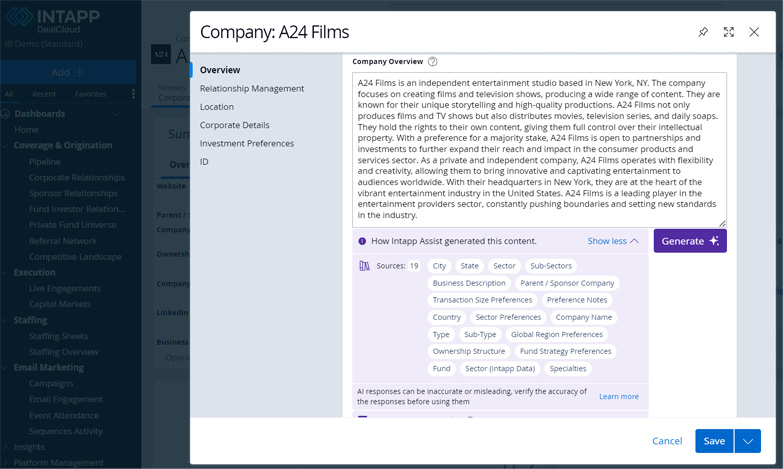Open Referral Network in sidebar
Screen dimensions: 783x469
tap(62, 241)
